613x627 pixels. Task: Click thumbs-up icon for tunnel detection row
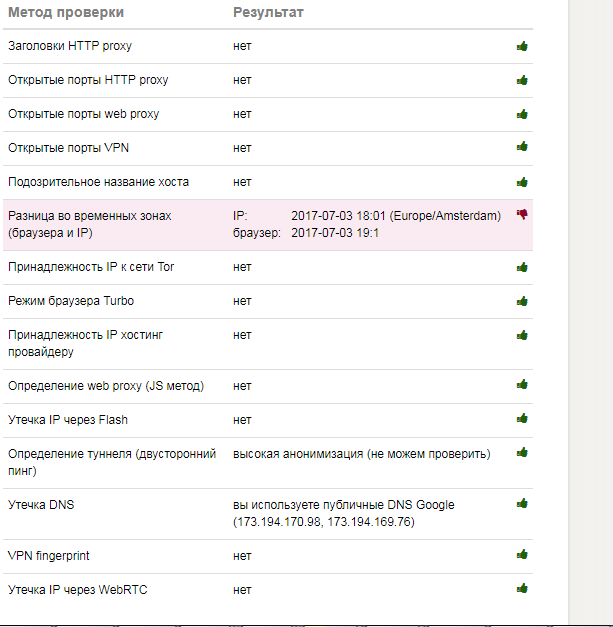[522, 453]
